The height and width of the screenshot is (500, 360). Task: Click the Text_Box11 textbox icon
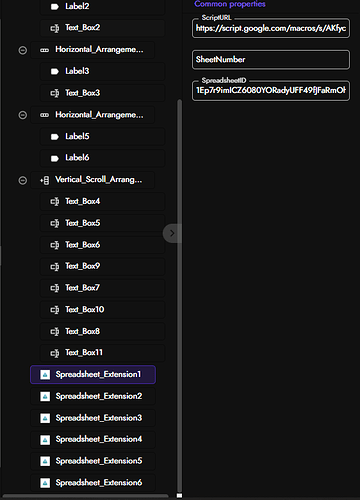tap(55, 353)
